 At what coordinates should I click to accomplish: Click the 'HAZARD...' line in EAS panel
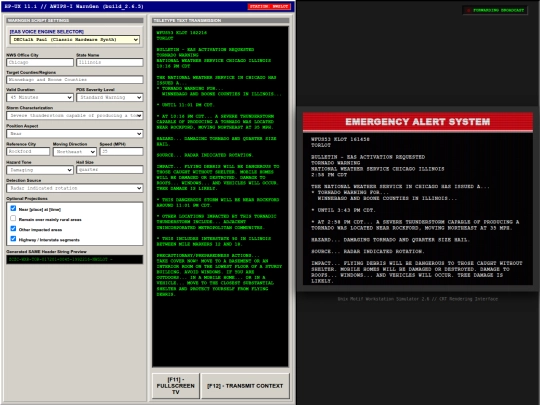(x=390, y=240)
